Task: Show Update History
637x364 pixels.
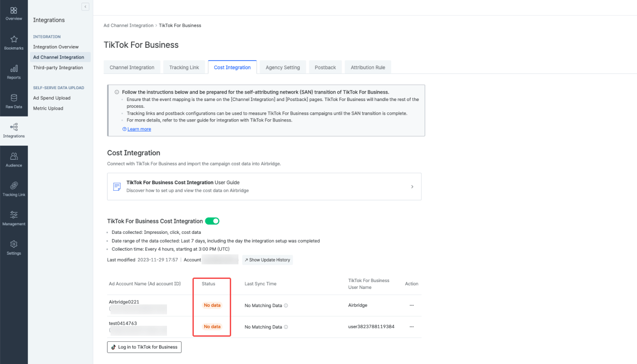Action: click(267, 260)
